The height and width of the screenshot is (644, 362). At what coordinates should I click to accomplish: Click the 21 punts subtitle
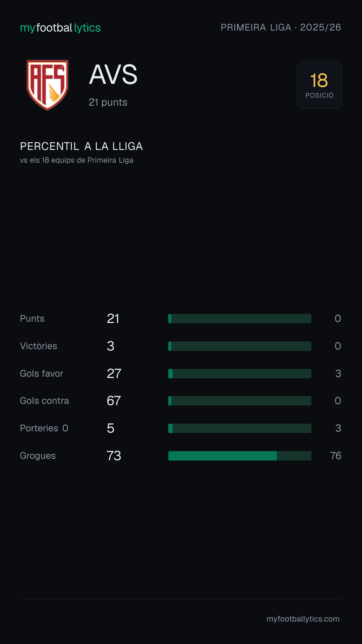tap(108, 102)
